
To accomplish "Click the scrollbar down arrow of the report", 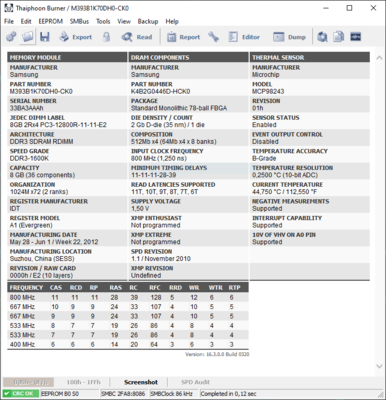I will pos(379,366).
